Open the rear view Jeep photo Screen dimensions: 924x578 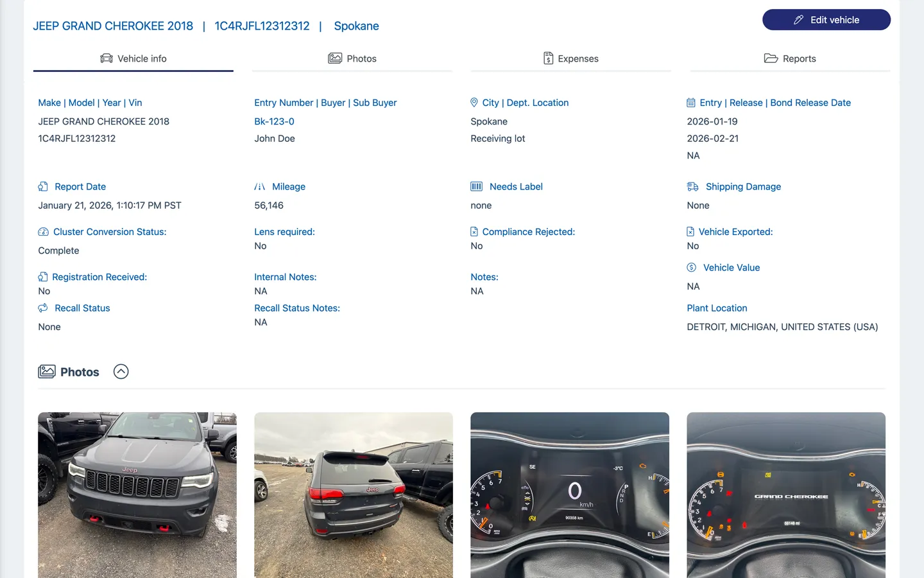tap(354, 495)
